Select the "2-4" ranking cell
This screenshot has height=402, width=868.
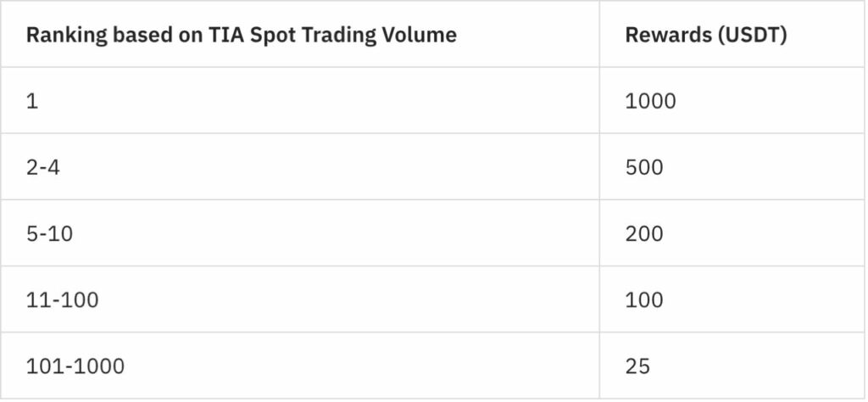[x=43, y=167]
